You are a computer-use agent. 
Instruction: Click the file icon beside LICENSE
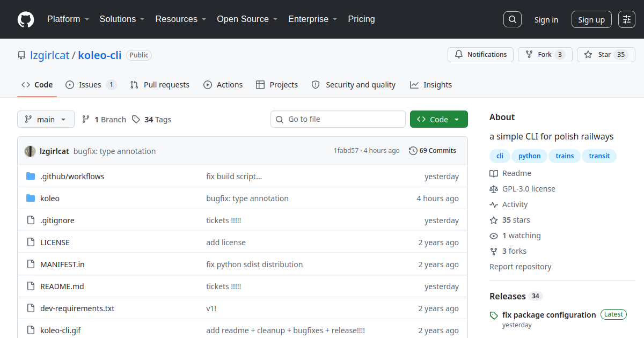coord(31,243)
